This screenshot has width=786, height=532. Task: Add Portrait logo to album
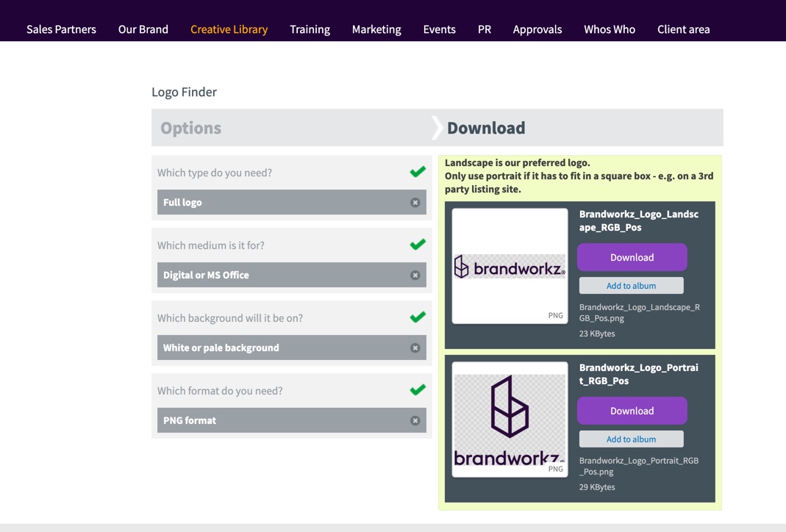coord(631,439)
